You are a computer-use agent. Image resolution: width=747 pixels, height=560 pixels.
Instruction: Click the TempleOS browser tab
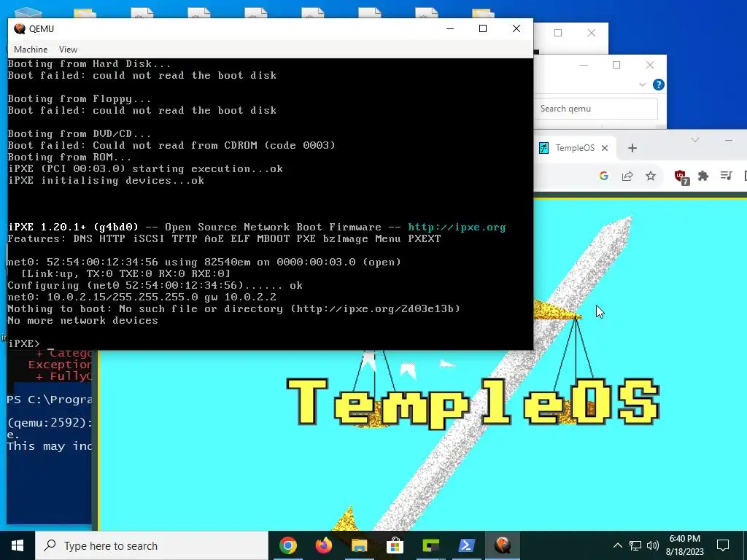(x=575, y=148)
